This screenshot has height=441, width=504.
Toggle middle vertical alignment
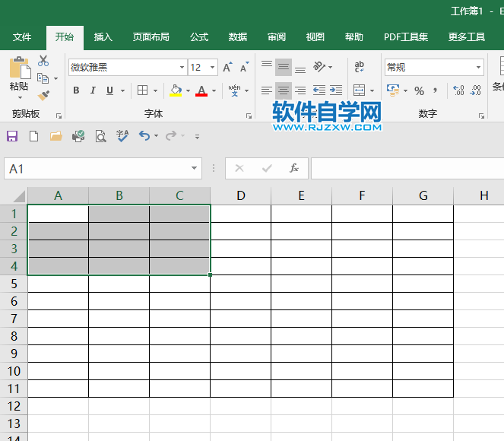click(284, 67)
